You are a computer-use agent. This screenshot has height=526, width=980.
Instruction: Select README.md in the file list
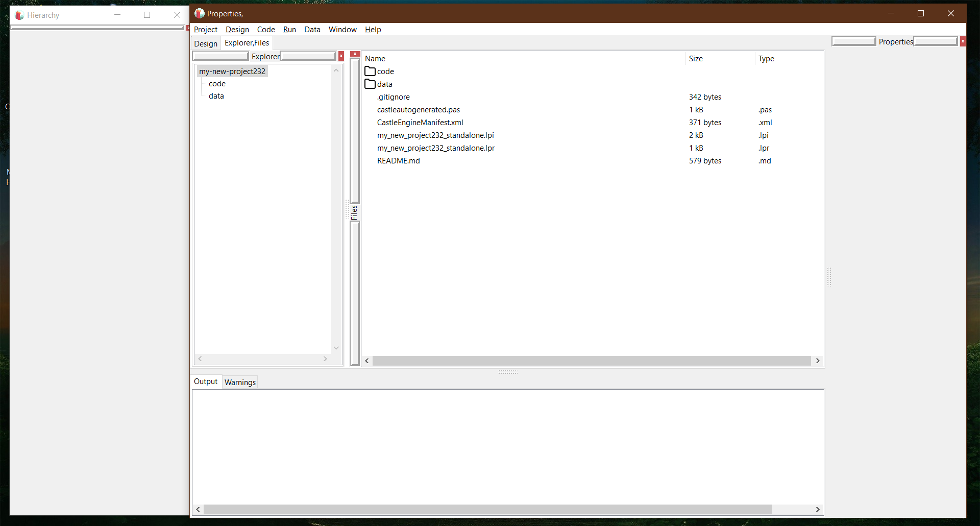(x=398, y=160)
